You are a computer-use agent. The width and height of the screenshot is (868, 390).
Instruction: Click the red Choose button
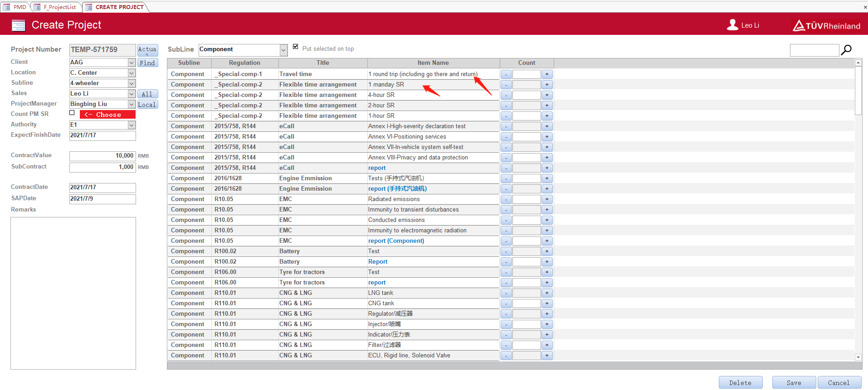pyautogui.click(x=107, y=115)
